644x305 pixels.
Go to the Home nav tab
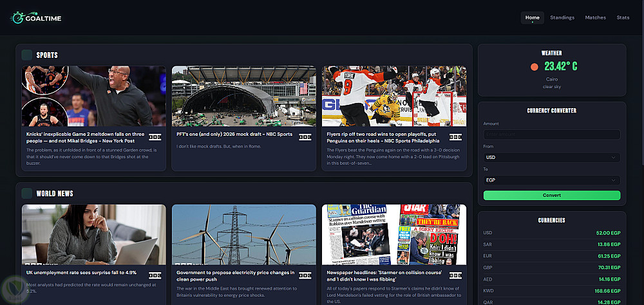tap(533, 17)
